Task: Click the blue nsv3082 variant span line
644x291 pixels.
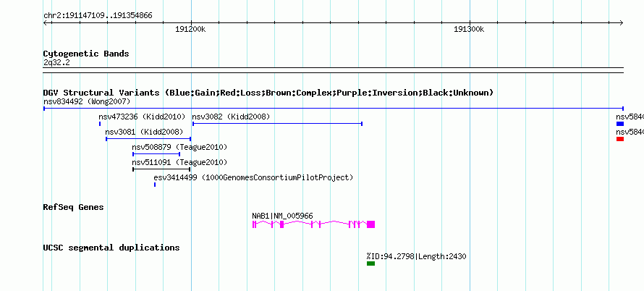Action: 277,124
